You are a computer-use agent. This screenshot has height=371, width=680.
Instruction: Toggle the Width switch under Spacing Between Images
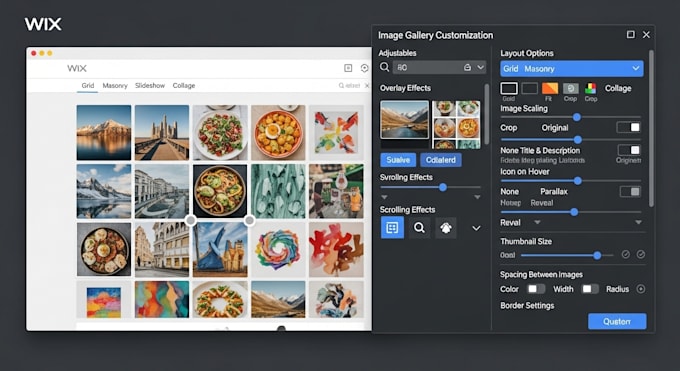(590, 289)
